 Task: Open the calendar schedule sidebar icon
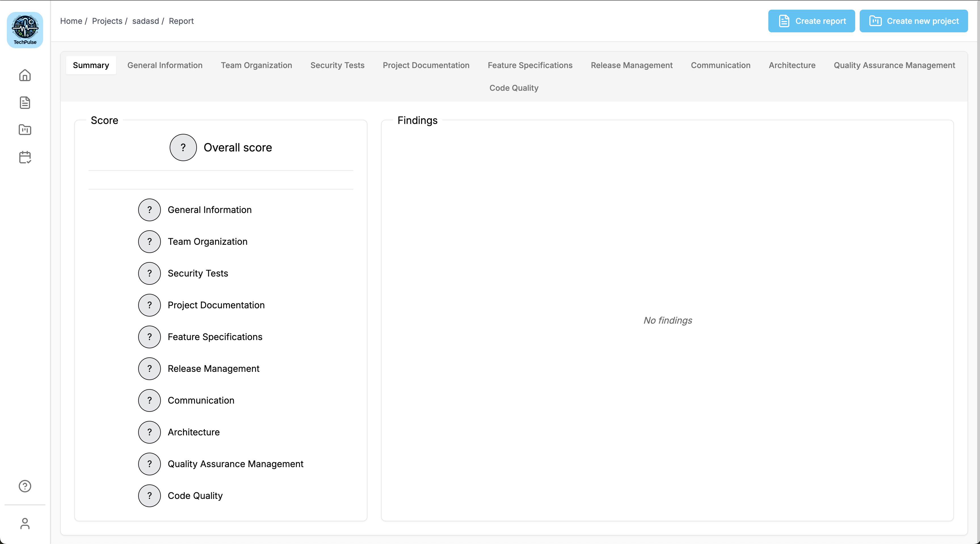25,157
